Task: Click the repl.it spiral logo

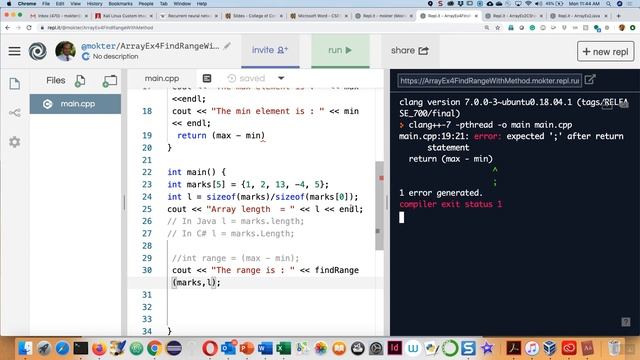Action: 38,51
